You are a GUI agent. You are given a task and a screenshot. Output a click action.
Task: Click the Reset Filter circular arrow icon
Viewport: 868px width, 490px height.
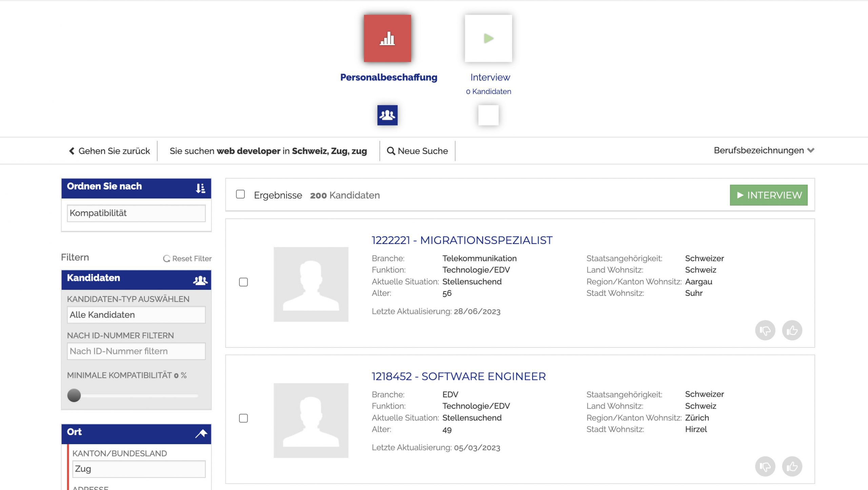coord(166,259)
